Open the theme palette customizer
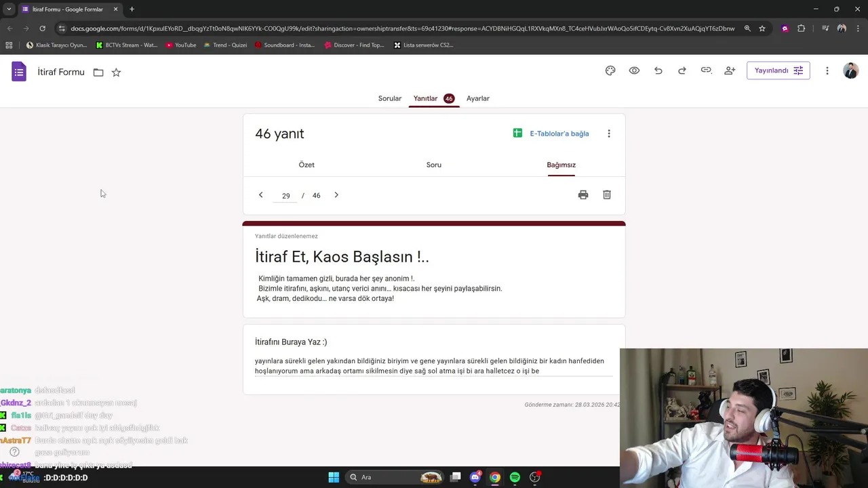The image size is (868, 488). point(610,70)
